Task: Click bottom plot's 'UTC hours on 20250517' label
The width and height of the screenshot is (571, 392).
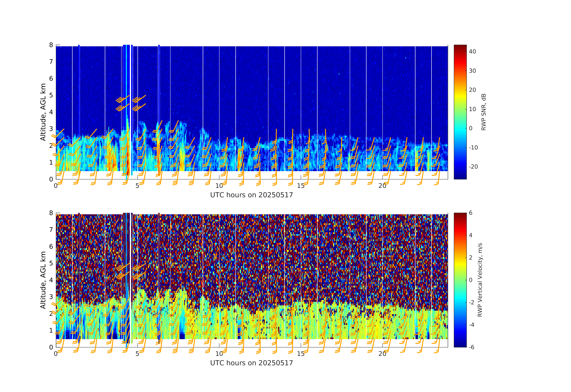Action: click(251, 363)
